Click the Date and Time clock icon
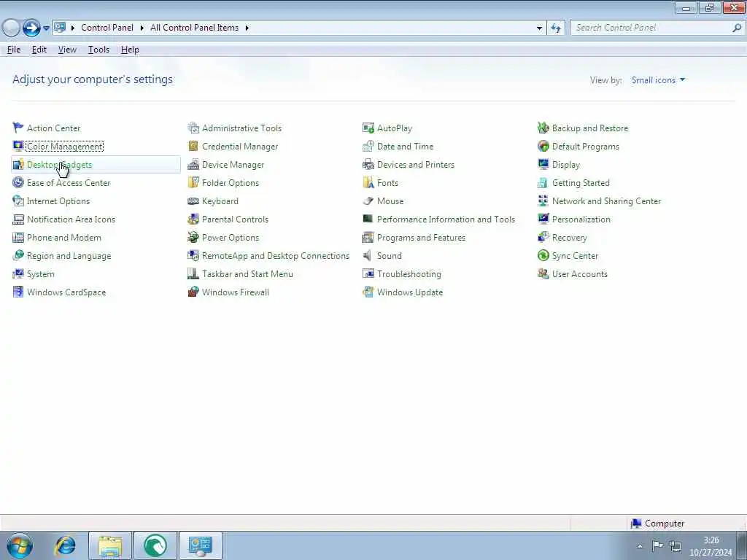The image size is (747, 560). click(x=368, y=146)
